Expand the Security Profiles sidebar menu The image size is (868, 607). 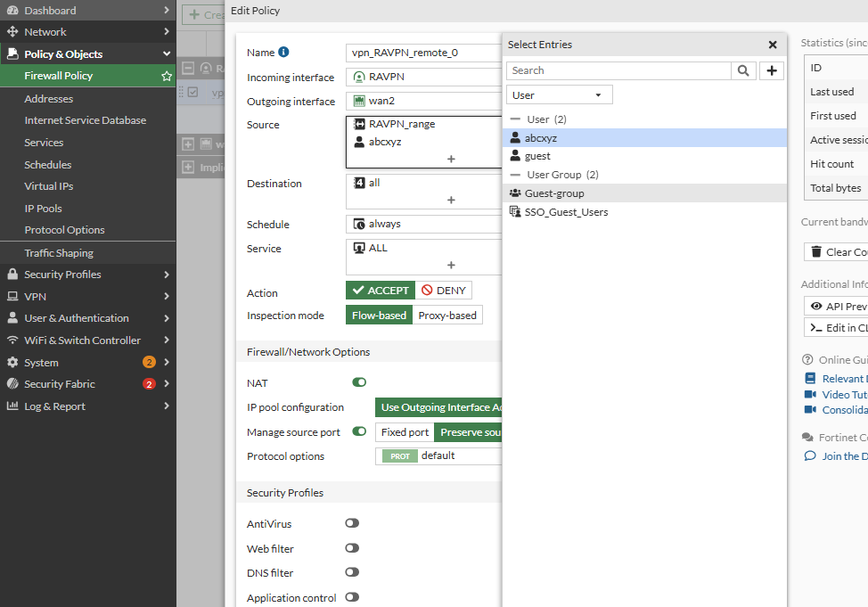[x=87, y=275]
